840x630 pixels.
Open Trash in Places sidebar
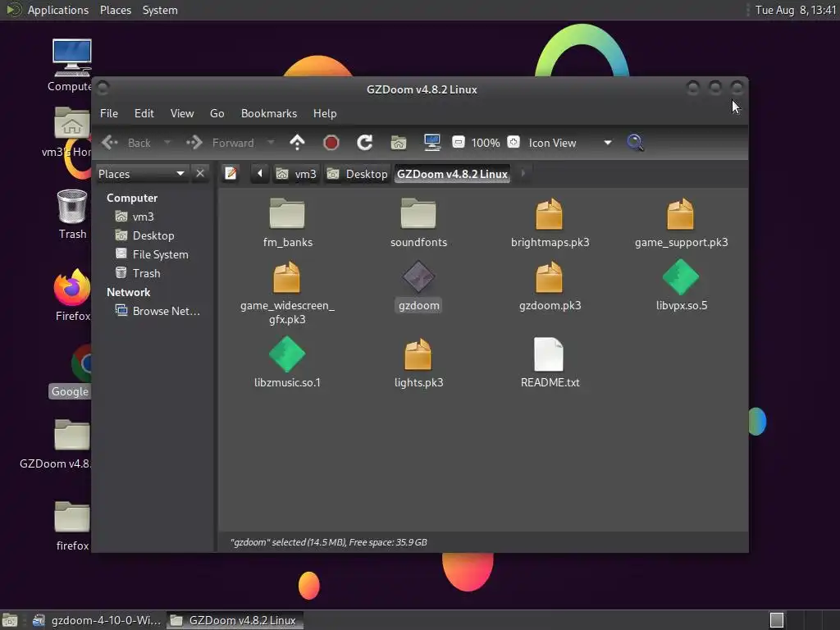pos(138,272)
